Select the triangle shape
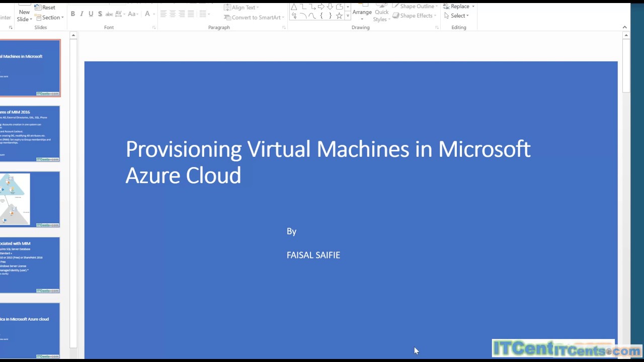This screenshot has height=362, width=644. [294, 7]
